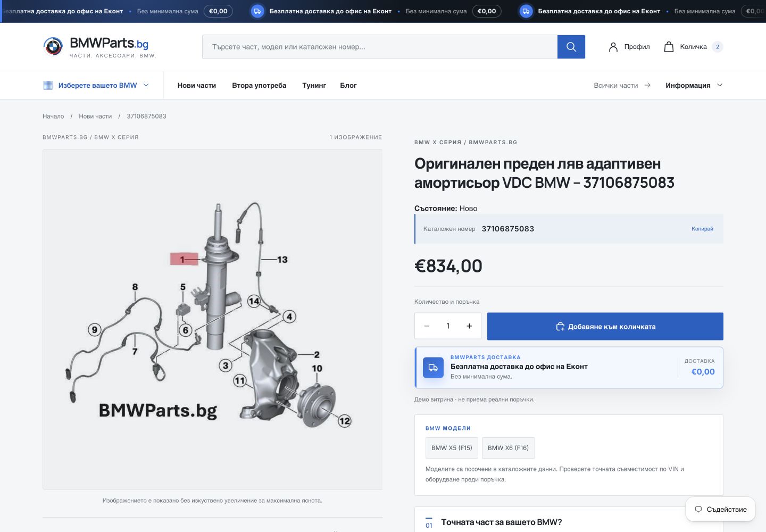The image size is (766, 532).
Task: Click the 37106875083 breadcrumb item
Action: click(x=146, y=116)
